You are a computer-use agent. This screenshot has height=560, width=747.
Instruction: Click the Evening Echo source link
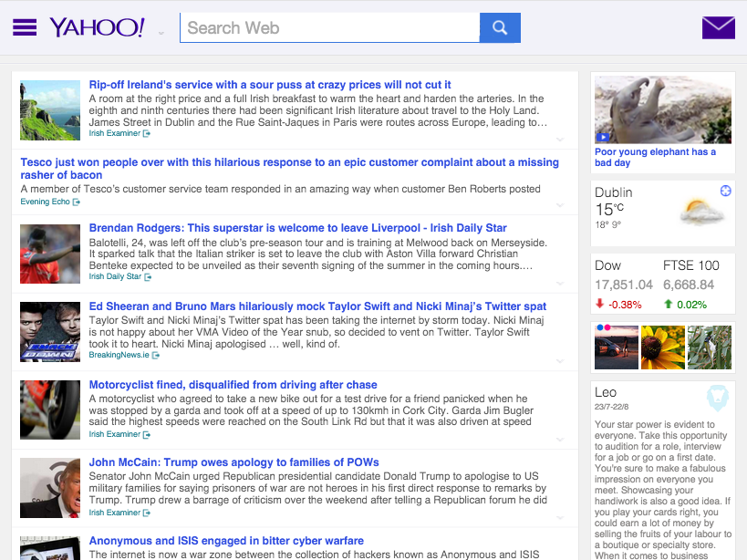click(46, 202)
